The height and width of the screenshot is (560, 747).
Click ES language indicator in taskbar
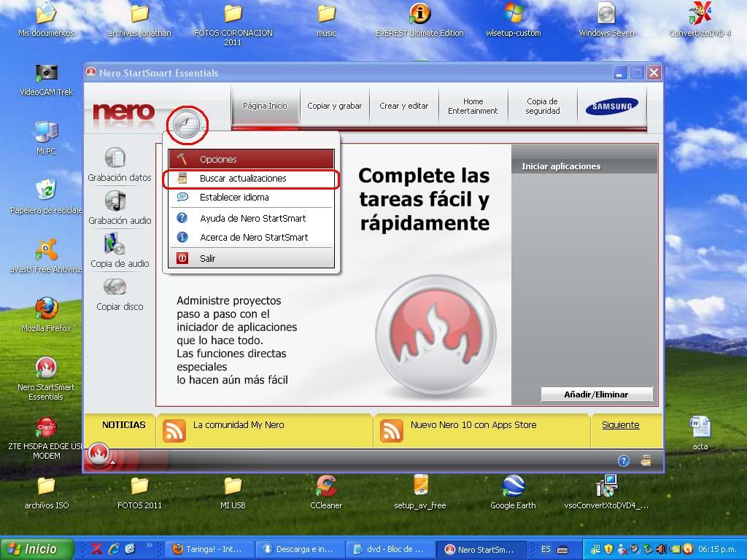[546, 549]
